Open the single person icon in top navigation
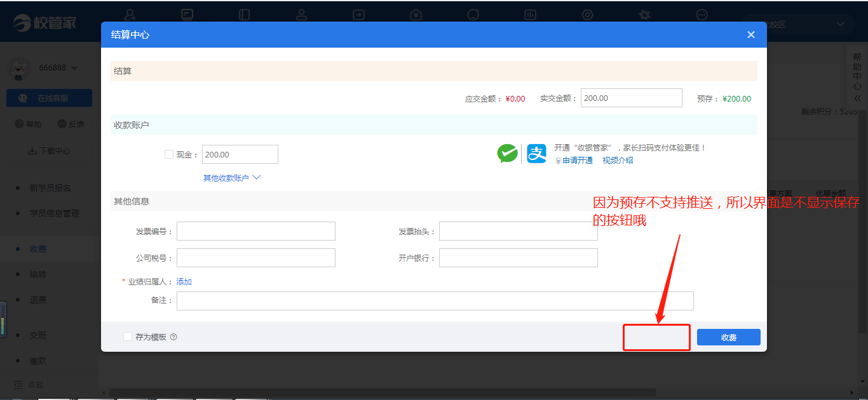This screenshot has width=868, height=400. click(301, 14)
